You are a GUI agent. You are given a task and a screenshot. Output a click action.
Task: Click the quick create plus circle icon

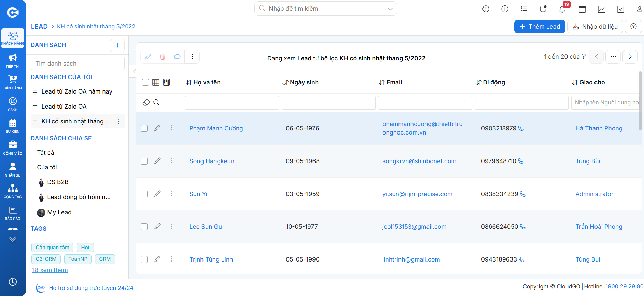click(x=505, y=9)
